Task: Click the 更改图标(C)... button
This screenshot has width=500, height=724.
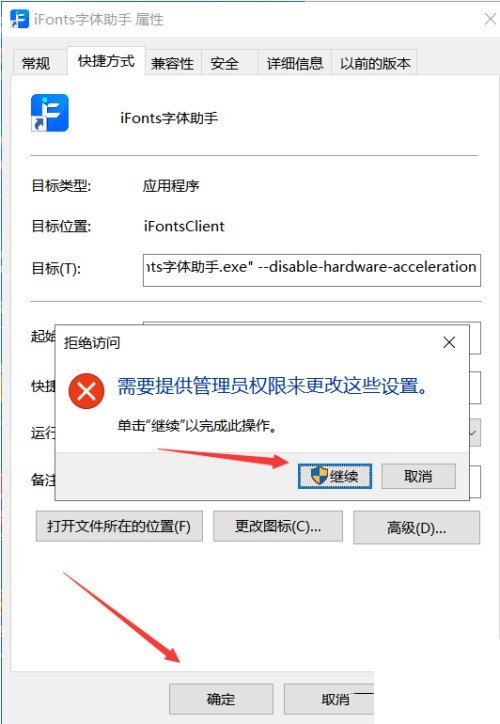Action: pos(278,526)
